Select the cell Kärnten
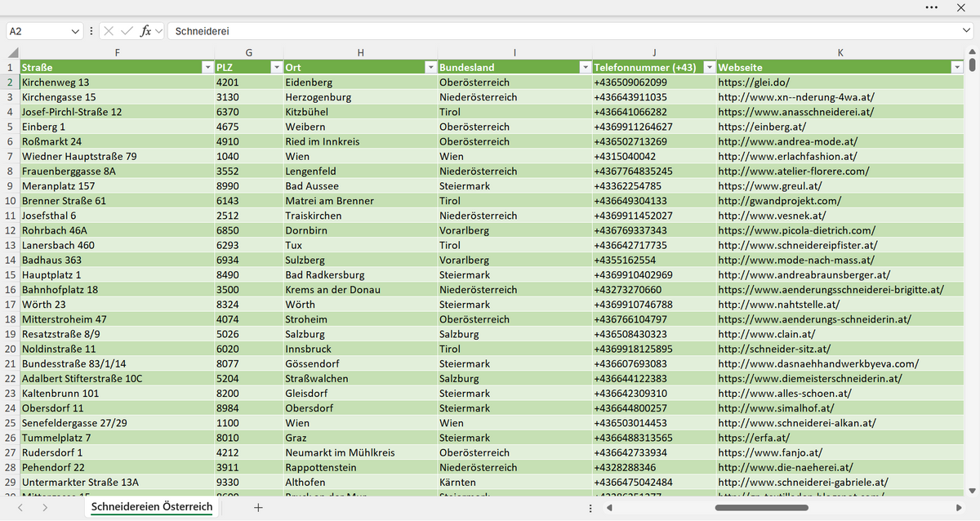 (x=514, y=483)
